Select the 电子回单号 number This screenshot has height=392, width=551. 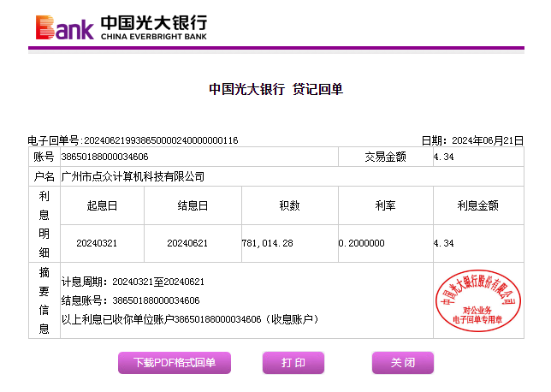pos(162,140)
